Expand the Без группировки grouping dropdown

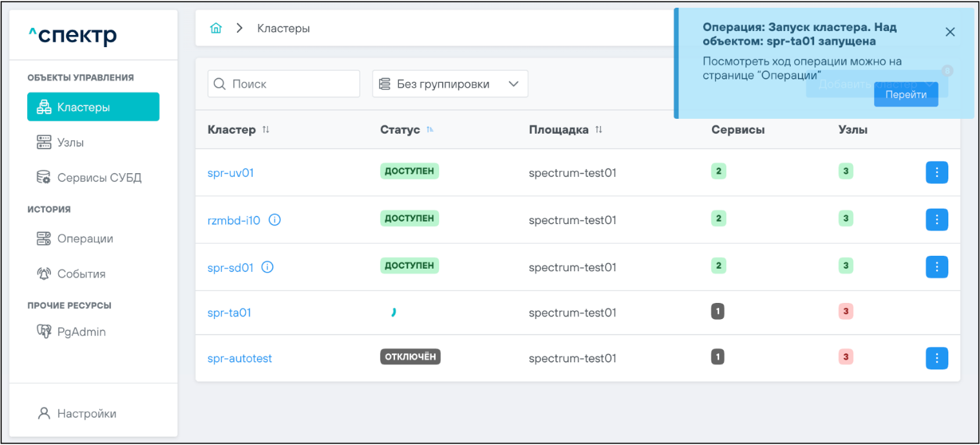(x=450, y=84)
